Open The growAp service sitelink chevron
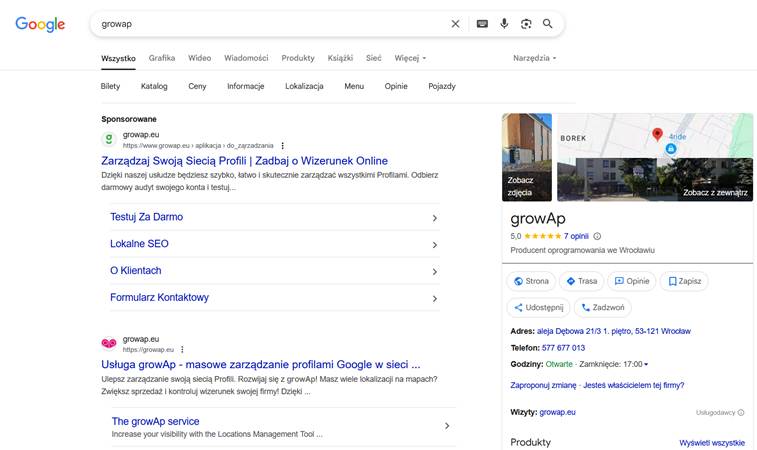 447,426
